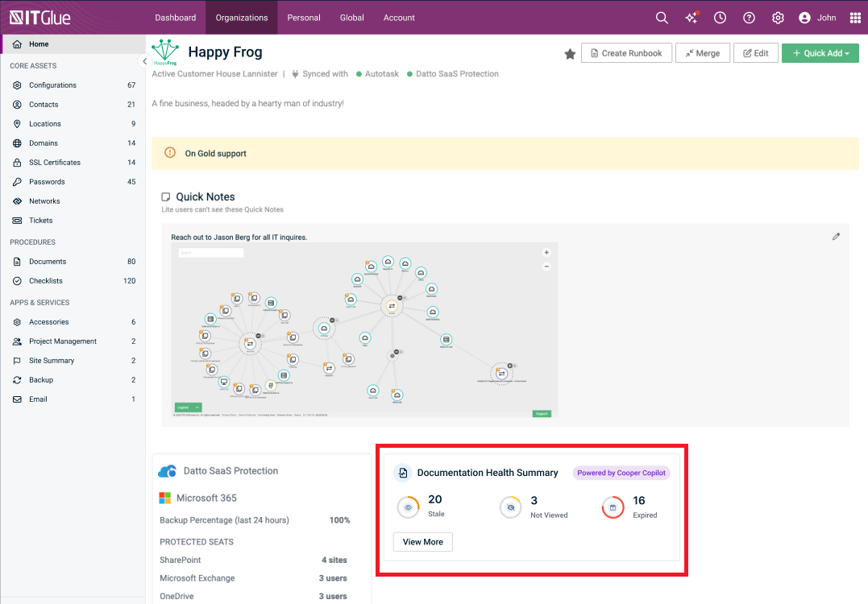The width and height of the screenshot is (868, 604).
Task: Click View More in Documentation Health Summary
Action: (x=423, y=542)
